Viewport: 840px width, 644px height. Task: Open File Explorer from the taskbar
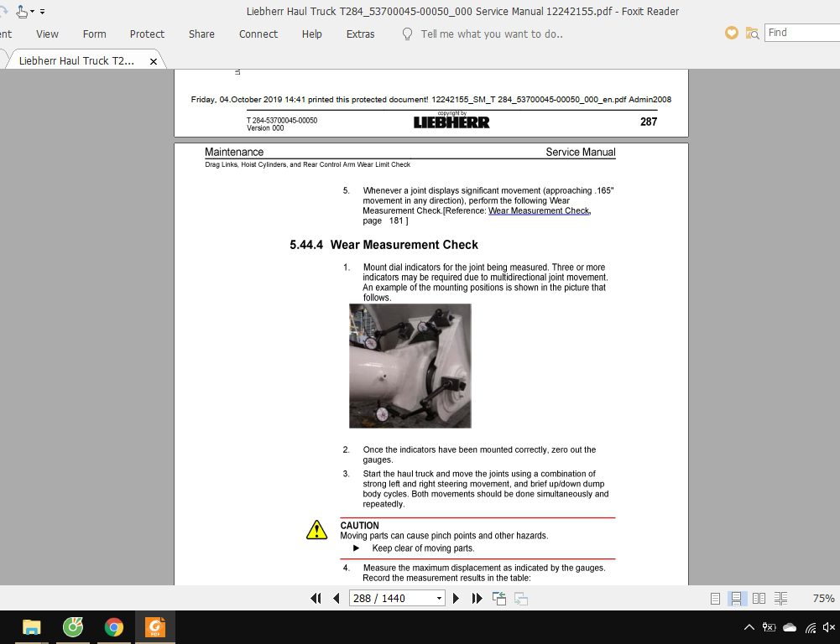32,627
